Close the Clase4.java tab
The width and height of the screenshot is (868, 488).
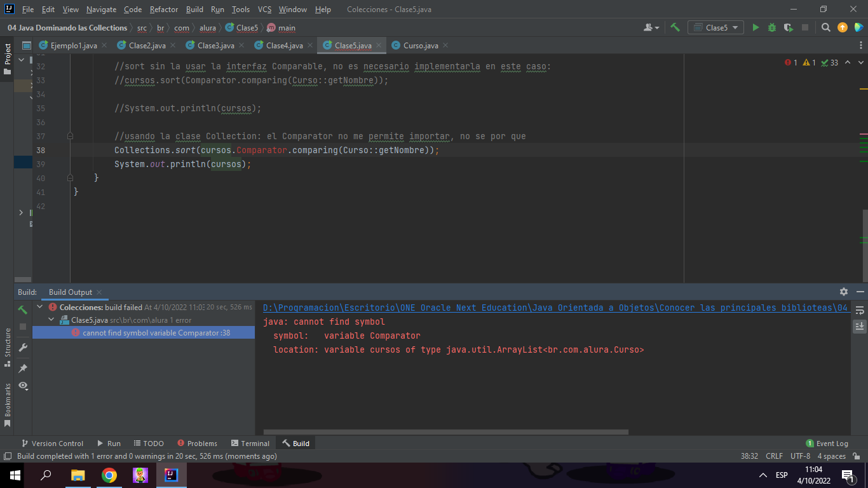point(309,46)
